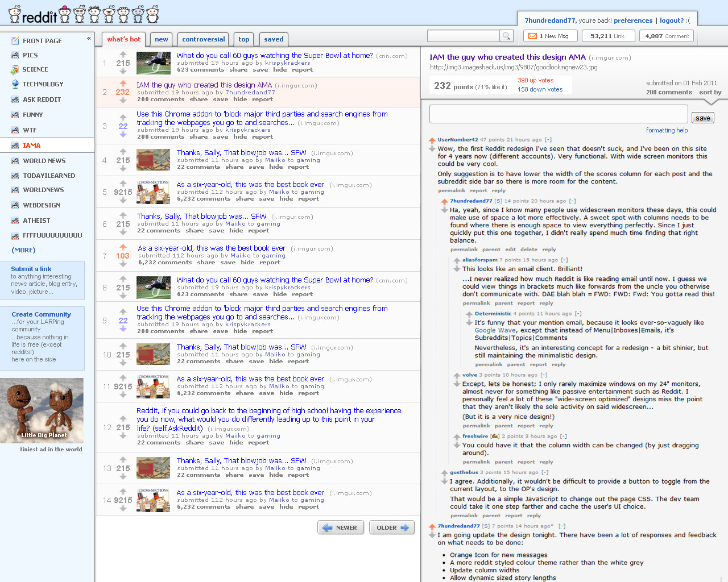Open thumbnail of post number 1
This screenshot has width=728, height=582.
(154, 63)
